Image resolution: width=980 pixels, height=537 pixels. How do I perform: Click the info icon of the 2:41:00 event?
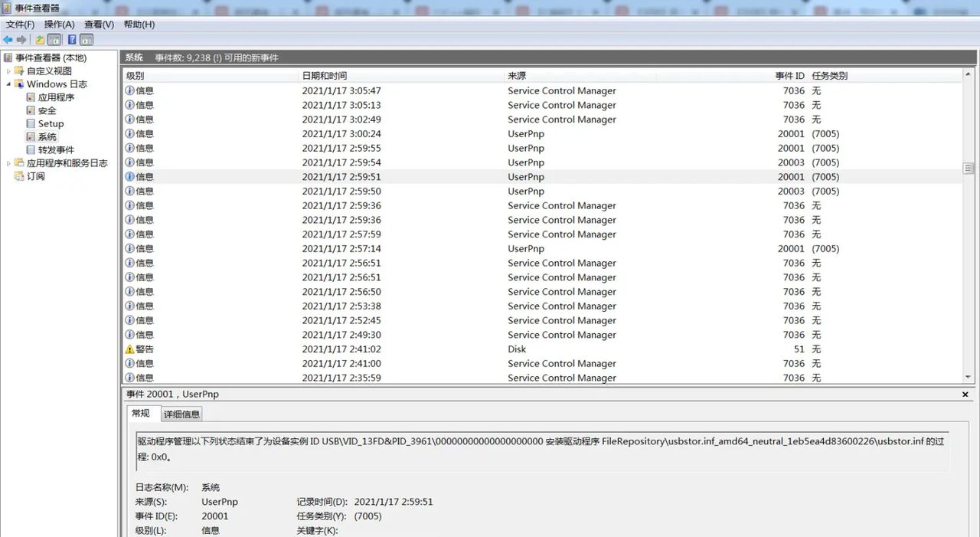(129, 364)
